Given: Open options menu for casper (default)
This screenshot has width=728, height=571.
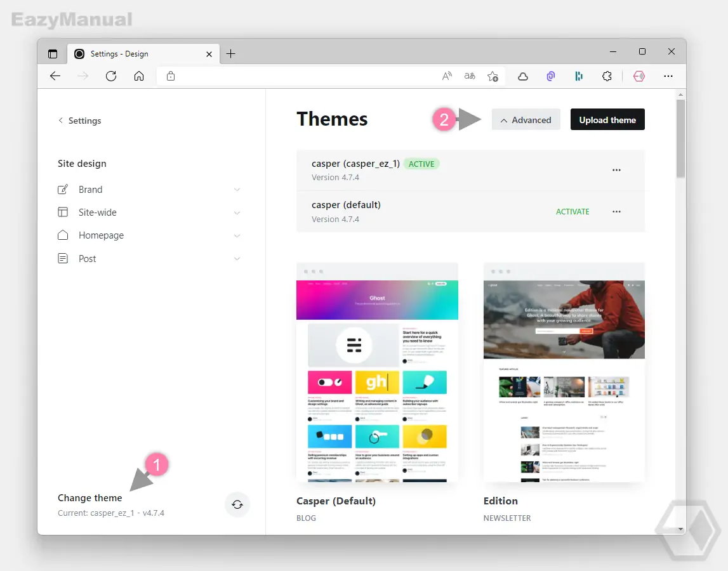Looking at the screenshot, I should [616, 212].
